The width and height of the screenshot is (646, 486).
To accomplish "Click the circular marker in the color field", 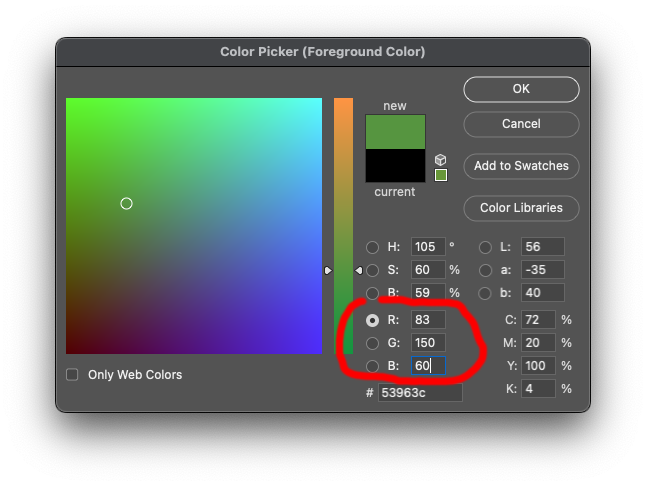I will coord(126,203).
